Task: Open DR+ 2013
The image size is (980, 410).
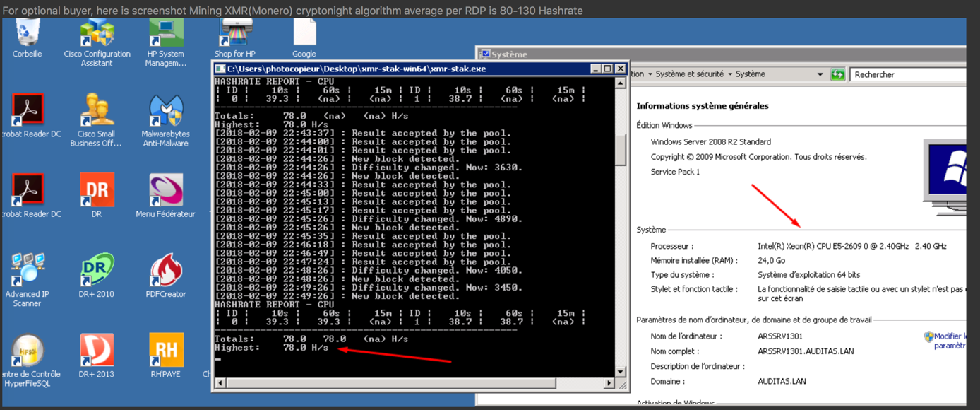Action: 97,351
